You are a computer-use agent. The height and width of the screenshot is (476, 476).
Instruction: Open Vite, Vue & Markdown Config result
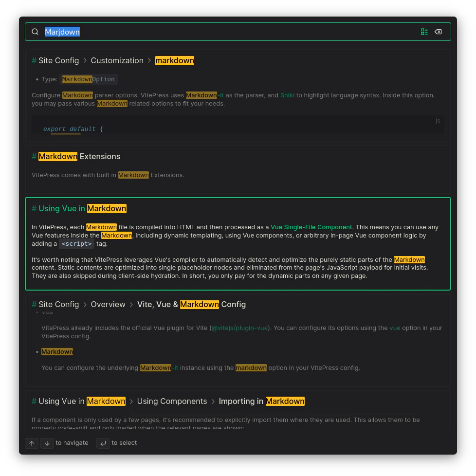tap(191, 305)
